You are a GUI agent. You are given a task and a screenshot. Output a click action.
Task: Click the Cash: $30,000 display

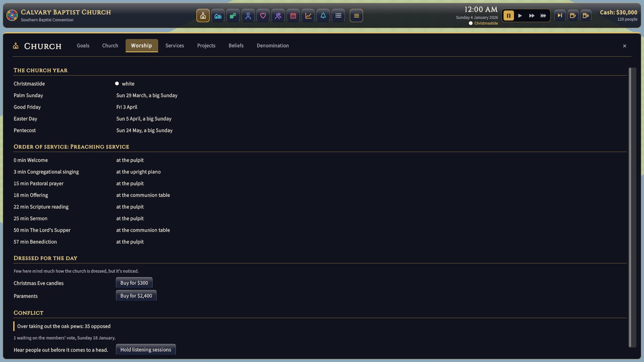click(619, 12)
